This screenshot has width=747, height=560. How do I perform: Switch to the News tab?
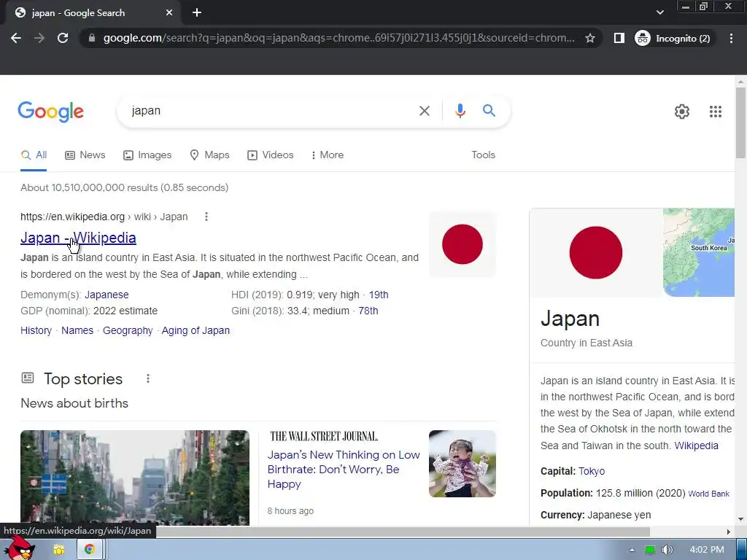coord(85,155)
